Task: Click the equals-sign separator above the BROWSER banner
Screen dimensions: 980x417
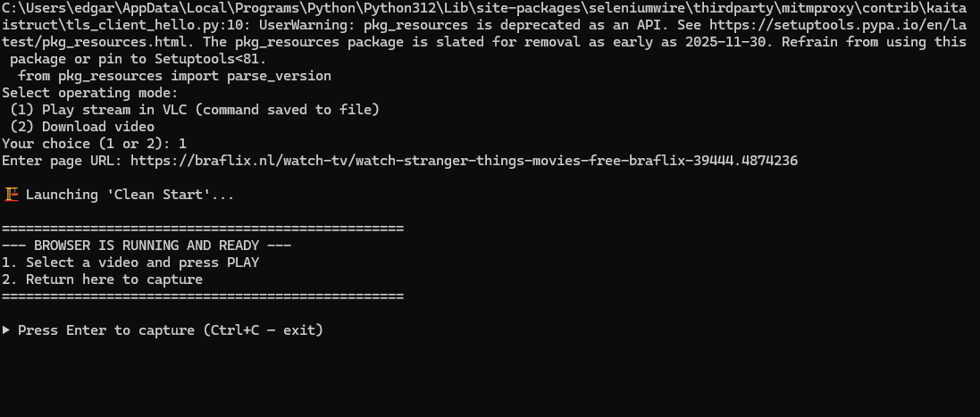Action: click(203, 229)
